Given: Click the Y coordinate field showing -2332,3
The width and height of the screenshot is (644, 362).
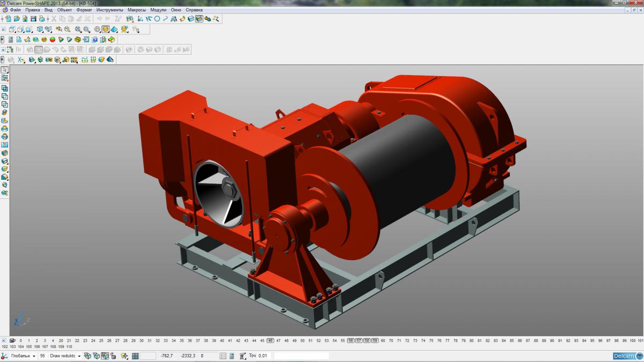Looking at the screenshot, I should (x=188, y=356).
